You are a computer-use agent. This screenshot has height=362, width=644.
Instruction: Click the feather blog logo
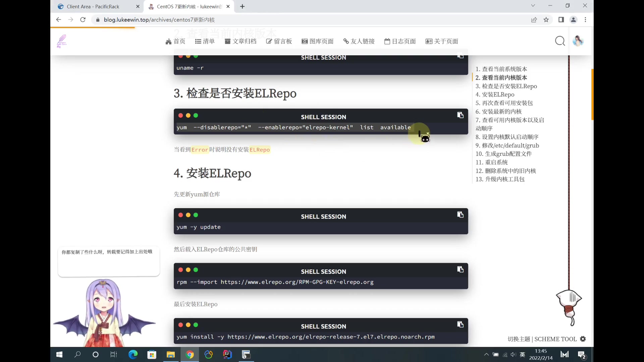(x=61, y=41)
